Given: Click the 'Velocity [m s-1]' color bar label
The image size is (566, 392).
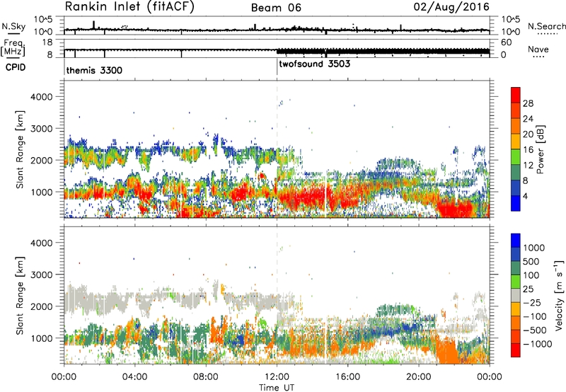Looking at the screenshot, I should coord(559,295).
